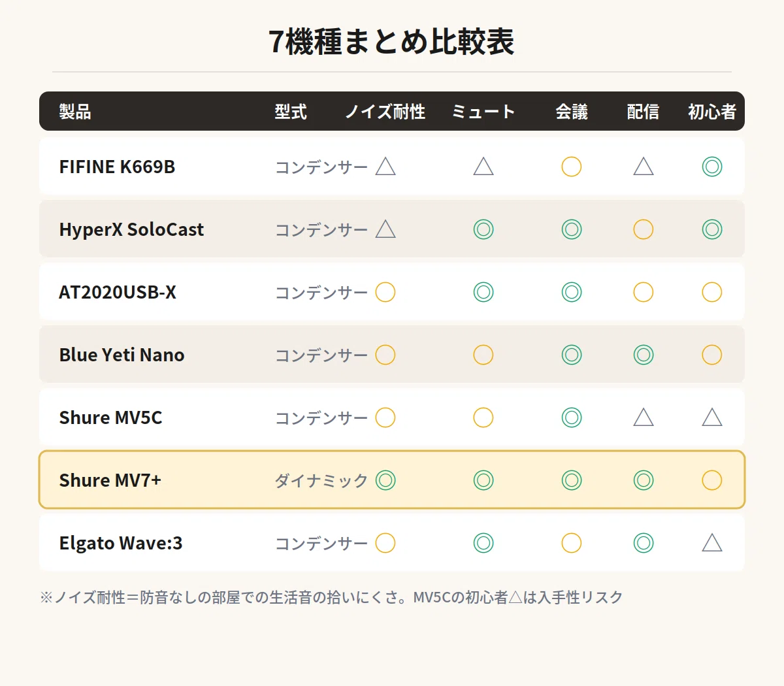Click the ノイズ耐性 column header

[385, 112]
